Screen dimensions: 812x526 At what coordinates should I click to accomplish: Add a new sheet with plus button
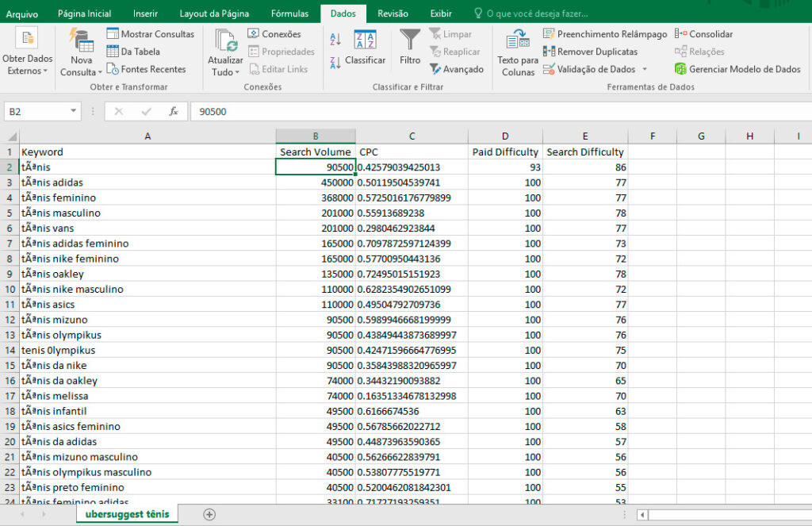click(x=209, y=515)
